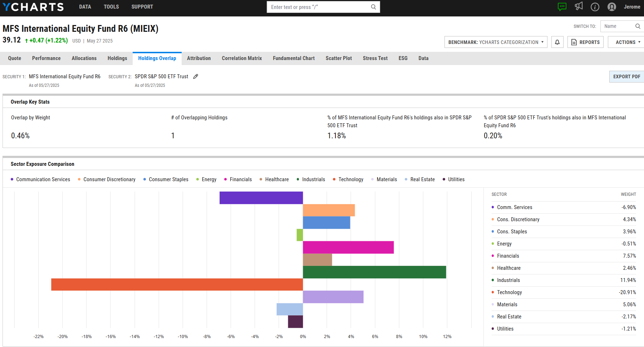Toggle Industrials series visibility

[x=313, y=179]
